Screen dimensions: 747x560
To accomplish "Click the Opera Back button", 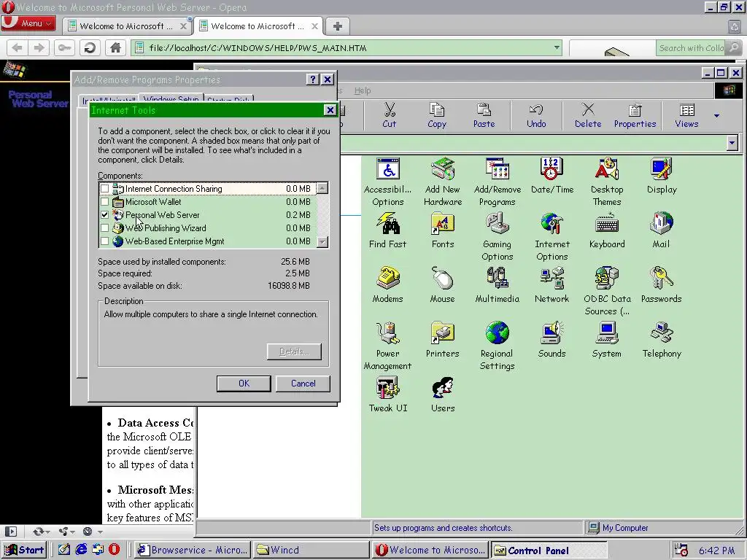I will [18, 47].
